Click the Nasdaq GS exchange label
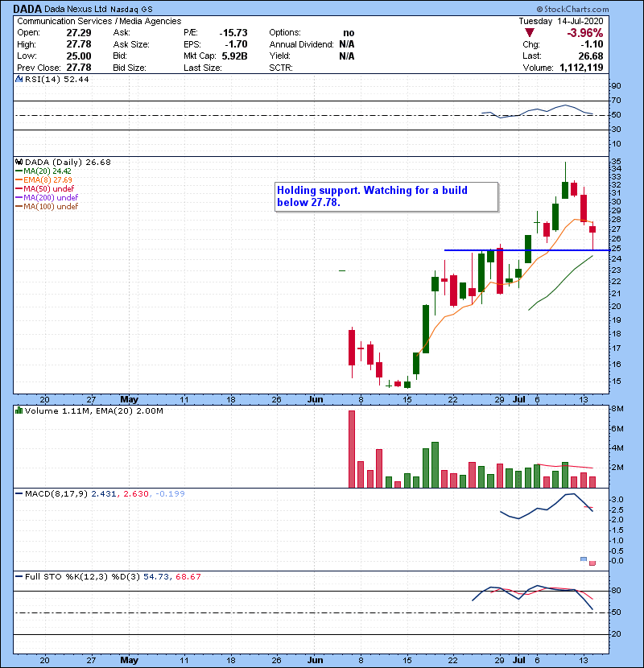644x668 pixels. [x=132, y=10]
